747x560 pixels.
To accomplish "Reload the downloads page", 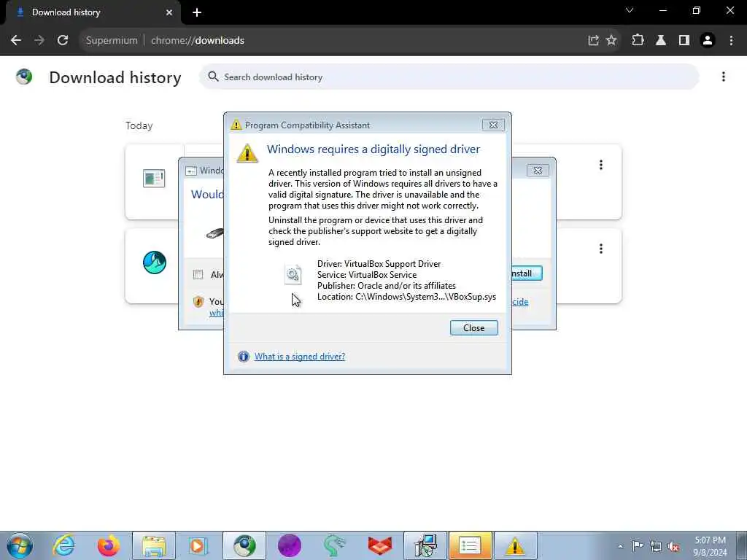I will point(63,41).
